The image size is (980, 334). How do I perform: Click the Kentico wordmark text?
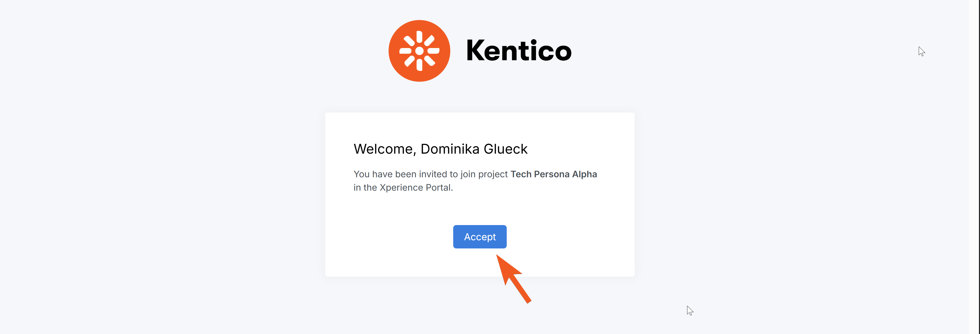click(519, 51)
